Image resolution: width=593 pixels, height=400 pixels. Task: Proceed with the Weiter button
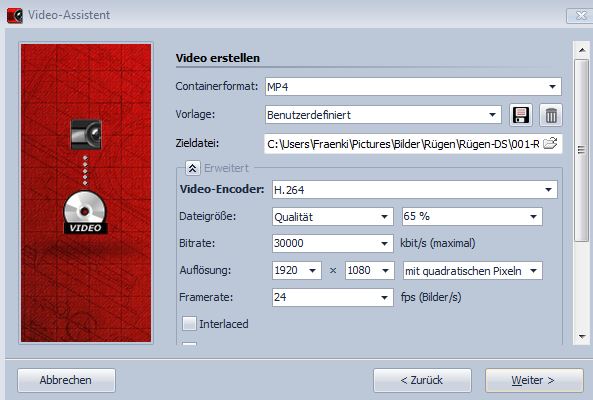point(534,380)
